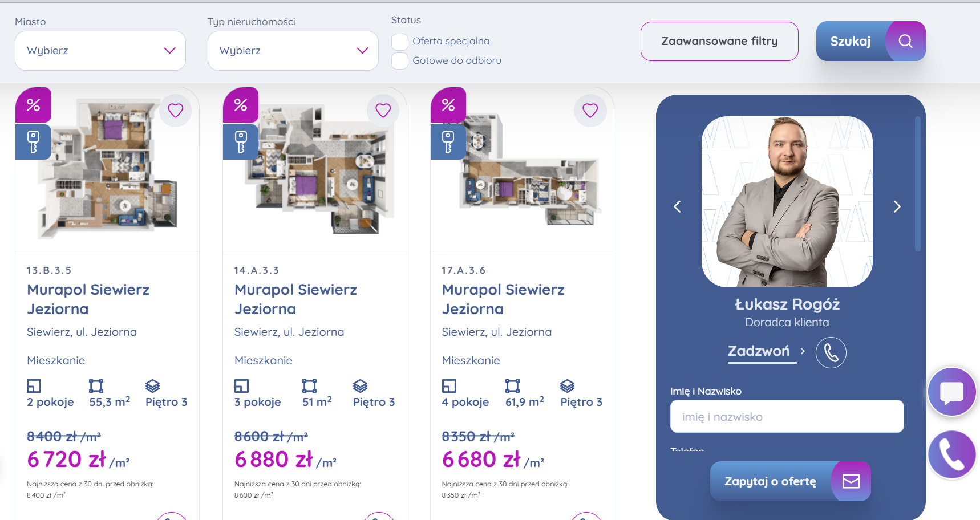Click the magnifier icon on Szukaj

[905, 41]
